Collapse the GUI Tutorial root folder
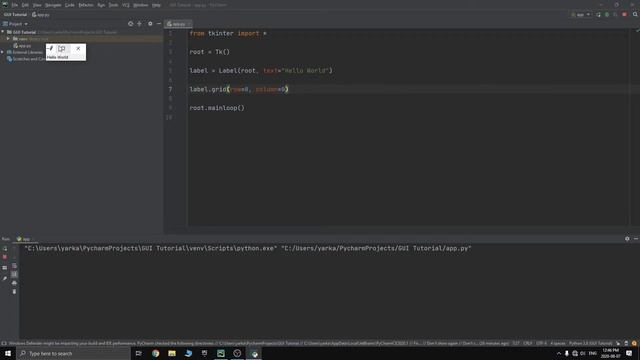 click(3, 32)
